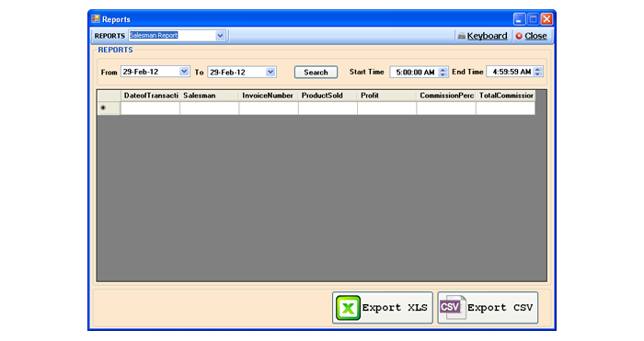
Task: Sort by the Salesman column header
Action: (210, 96)
